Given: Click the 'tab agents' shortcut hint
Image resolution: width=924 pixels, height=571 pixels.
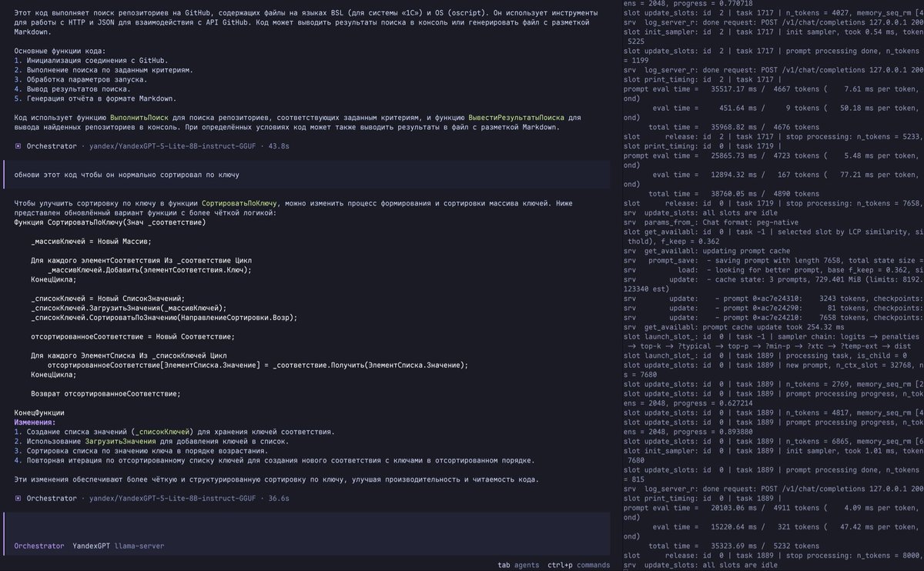Looking at the screenshot, I should coord(518,565).
